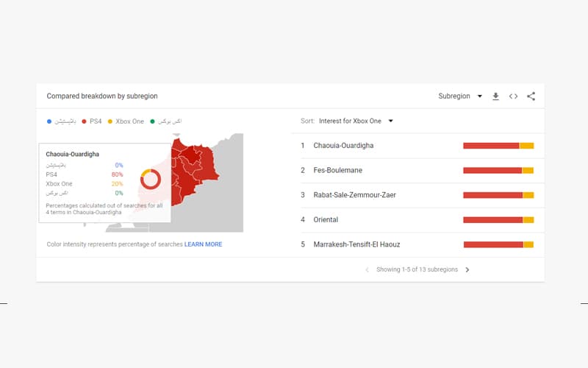Select the Chaouia-Ouardigha subregion row
The height and width of the screenshot is (368, 588).
point(343,146)
